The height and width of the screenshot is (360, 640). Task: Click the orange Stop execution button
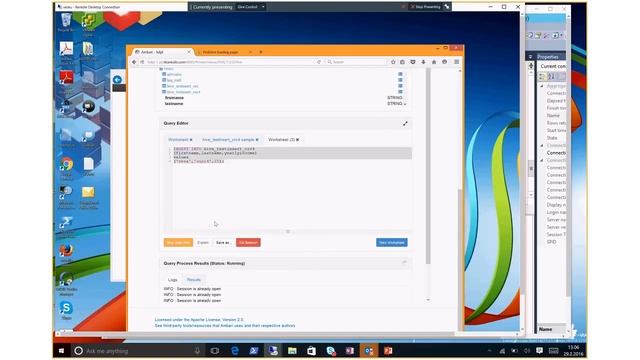tap(178, 242)
